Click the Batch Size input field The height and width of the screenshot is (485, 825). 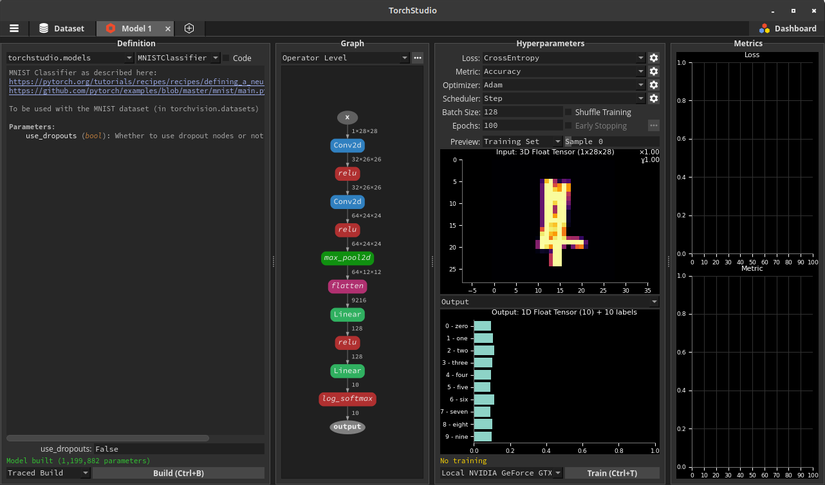pyautogui.click(x=518, y=112)
